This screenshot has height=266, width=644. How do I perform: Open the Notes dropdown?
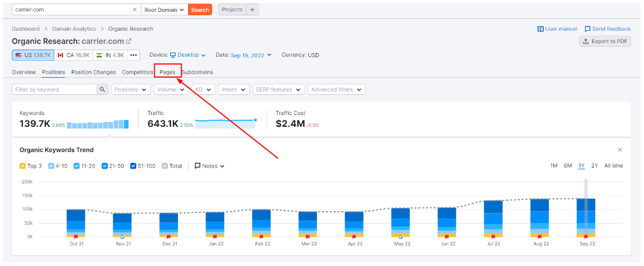[x=210, y=166]
